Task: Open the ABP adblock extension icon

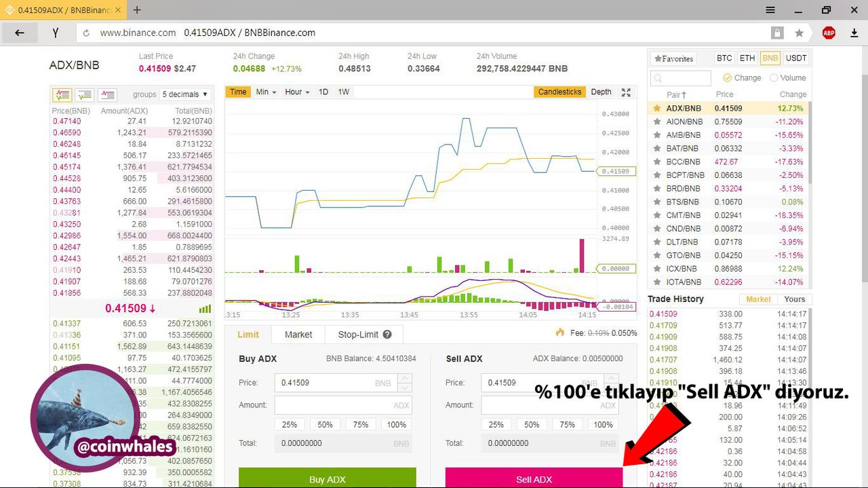Action: pyautogui.click(x=829, y=33)
